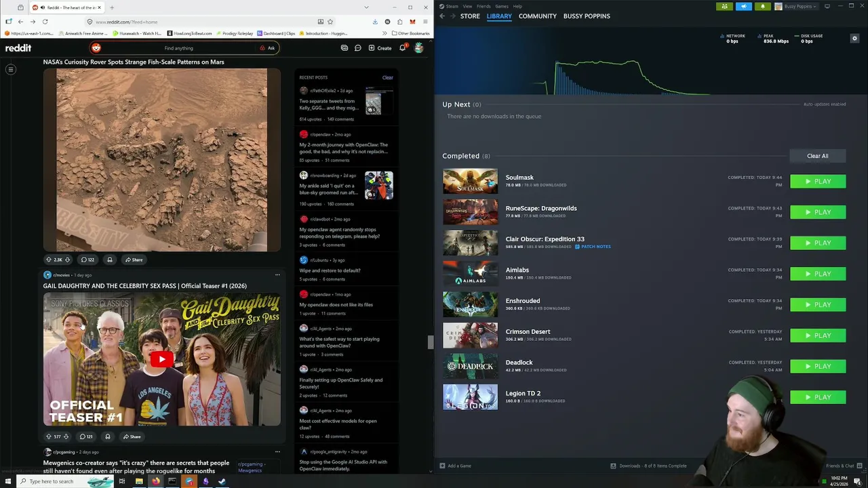Viewport: 868px width, 488px height.
Task: Bookmark this page with star icon
Action: (x=330, y=22)
